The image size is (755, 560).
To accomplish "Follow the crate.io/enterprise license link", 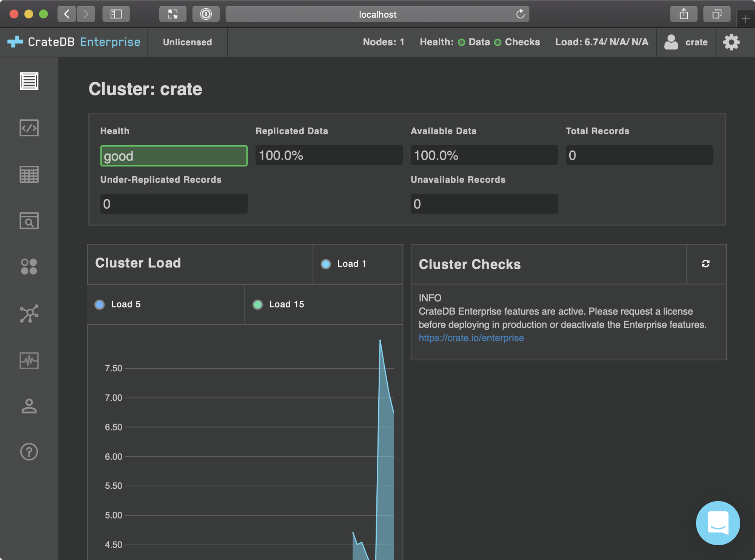I will [471, 338].
